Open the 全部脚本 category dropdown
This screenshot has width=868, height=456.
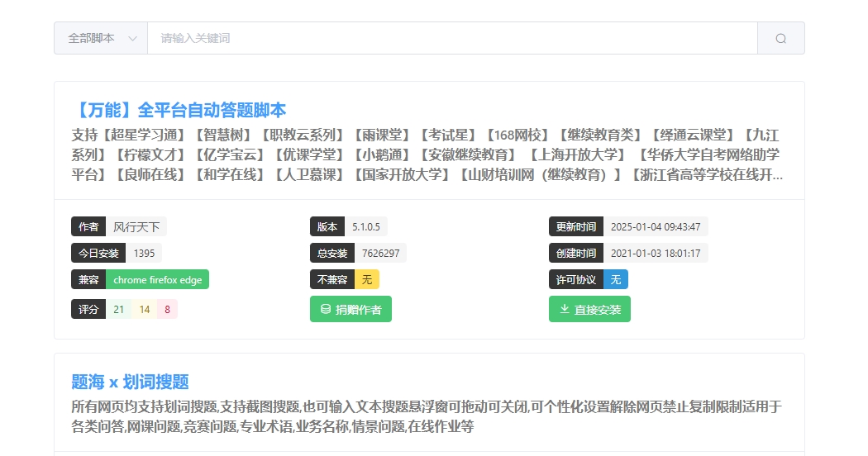101,38
